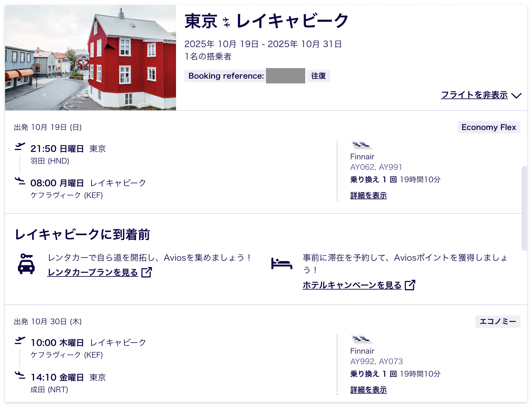Click the 出発 10月 30日 (木) heading
The image size is (532, 407).
click(48, 322)
